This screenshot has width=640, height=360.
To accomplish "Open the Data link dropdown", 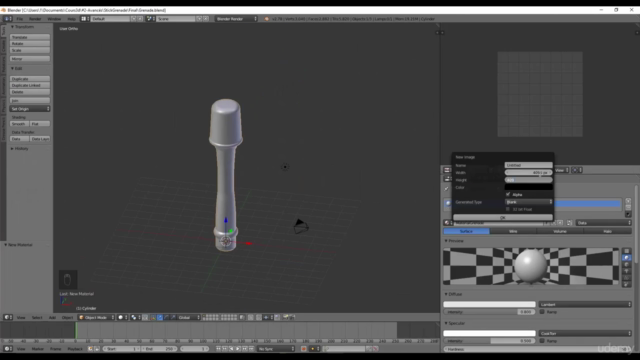I will (604, 222).
